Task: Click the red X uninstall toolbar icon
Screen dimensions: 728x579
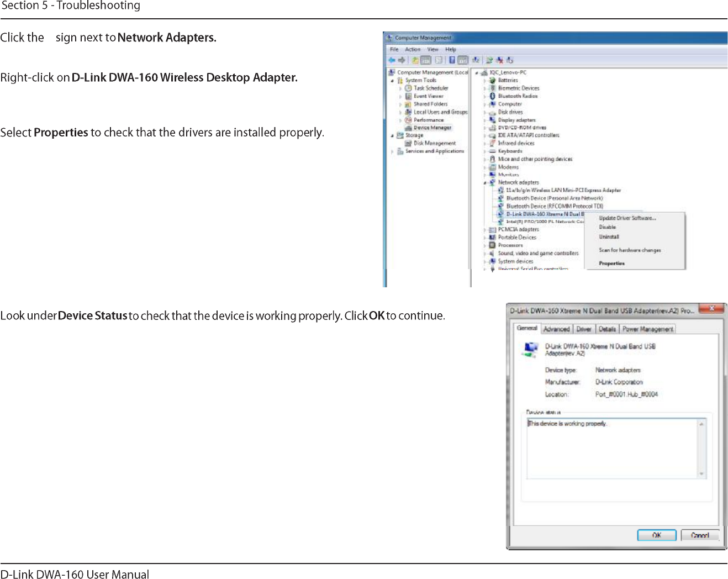Action: click(x=499, y=60)
